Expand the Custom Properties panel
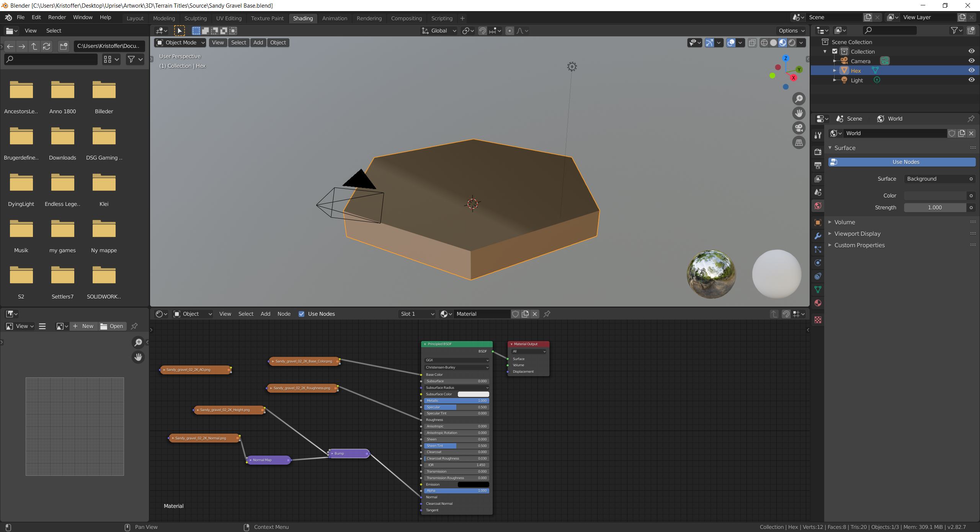This screenshot has width=980, height=532. click(859, 245)
